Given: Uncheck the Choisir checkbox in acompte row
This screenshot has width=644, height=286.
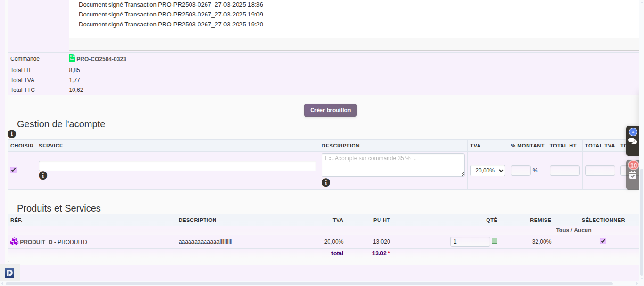Looking at the screenshot, I should pos(13,170).
